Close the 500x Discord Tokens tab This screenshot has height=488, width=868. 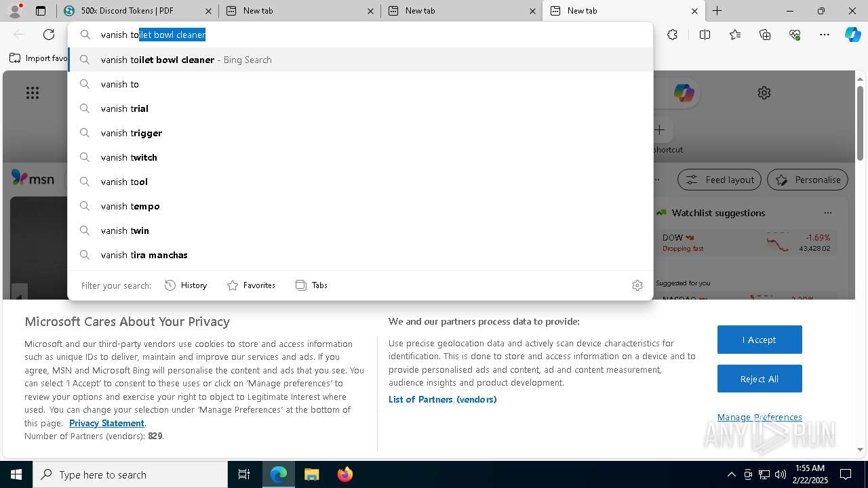coord(208,11)
